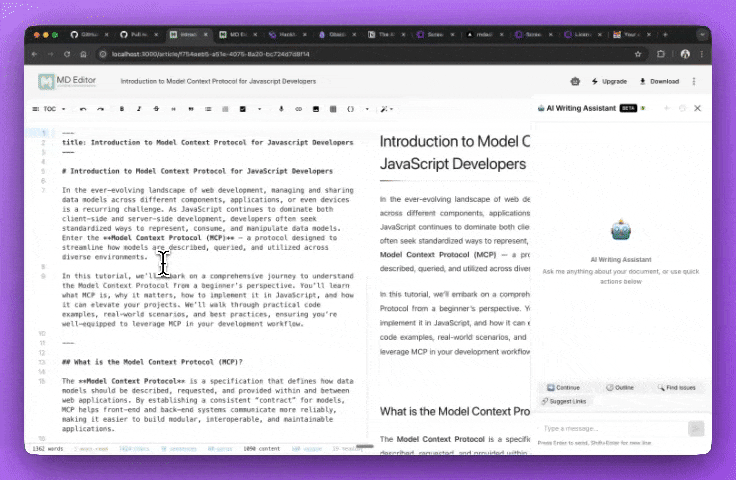Insert an image using the toolbar

pos(316,108)
